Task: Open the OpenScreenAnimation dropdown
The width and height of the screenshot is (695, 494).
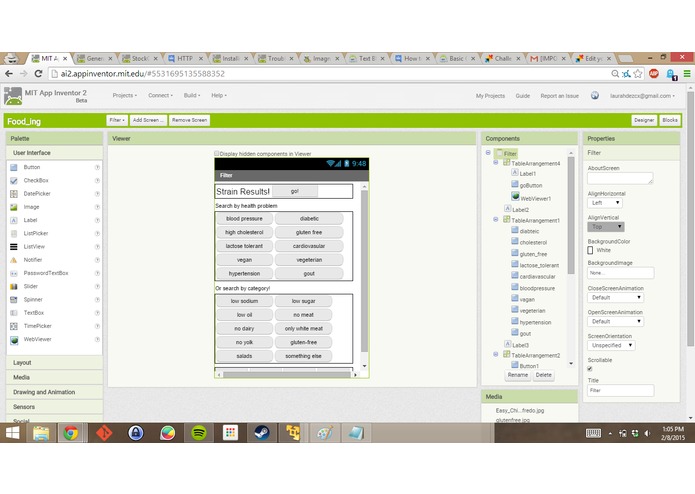Action: pos(616,322)
